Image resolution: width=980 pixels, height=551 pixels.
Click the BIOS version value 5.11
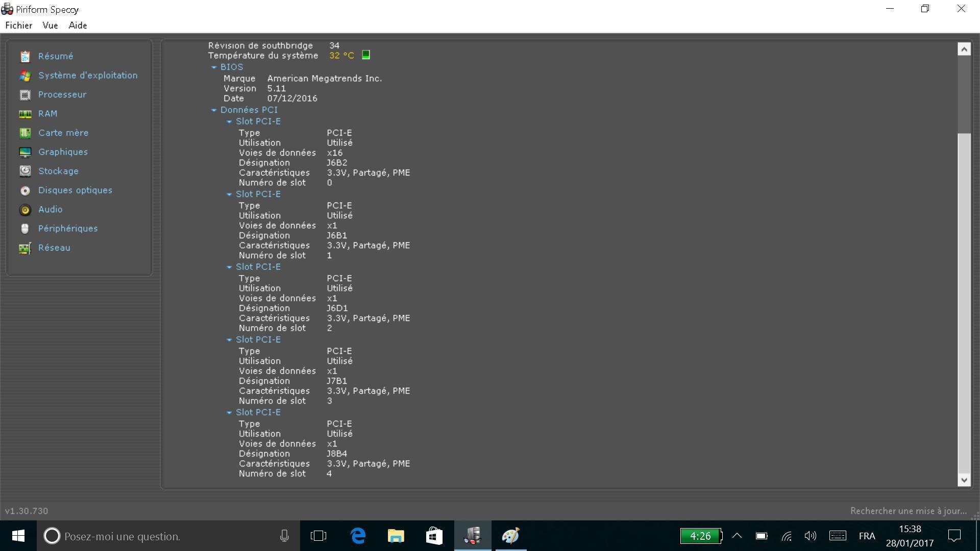coord(276,89)
